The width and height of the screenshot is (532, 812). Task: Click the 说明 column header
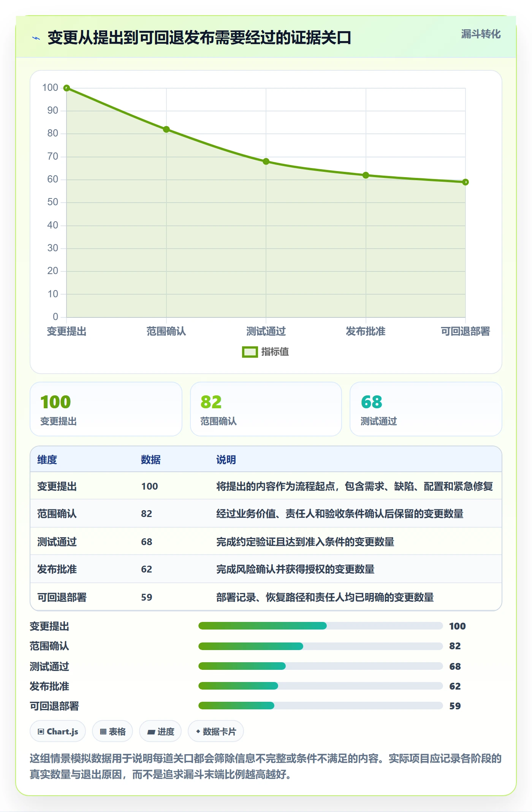tap(226, 460)
